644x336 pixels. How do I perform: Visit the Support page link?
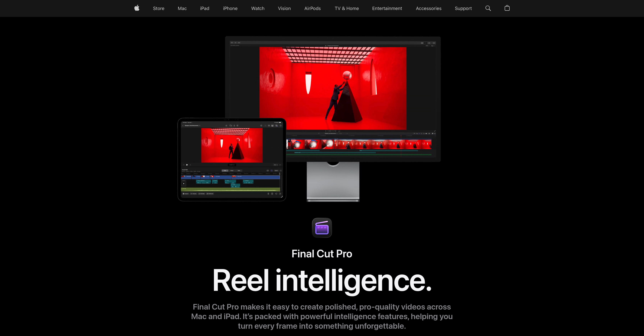tap(463, 8)
